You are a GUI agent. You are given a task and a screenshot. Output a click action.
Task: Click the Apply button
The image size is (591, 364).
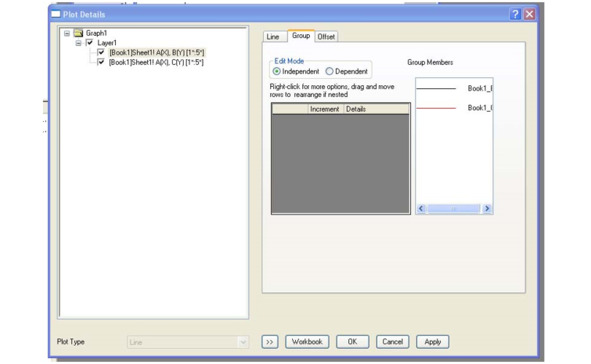(x=433, y=342)
